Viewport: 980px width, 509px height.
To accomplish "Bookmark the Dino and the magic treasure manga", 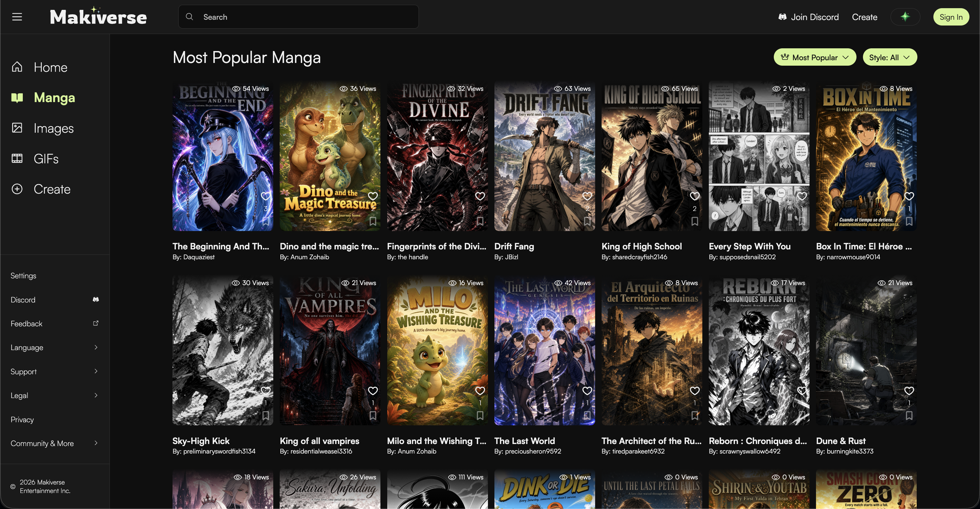I will click(x=373, y=221).
